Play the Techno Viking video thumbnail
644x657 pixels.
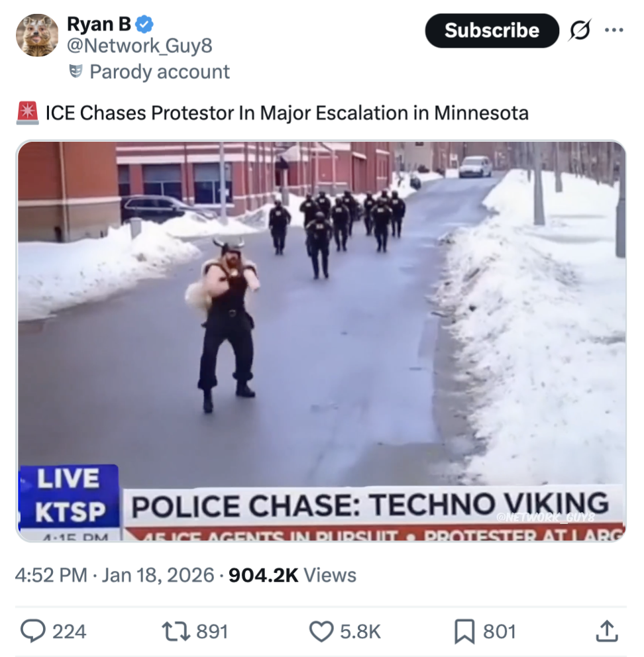click(x=321, y=341)
